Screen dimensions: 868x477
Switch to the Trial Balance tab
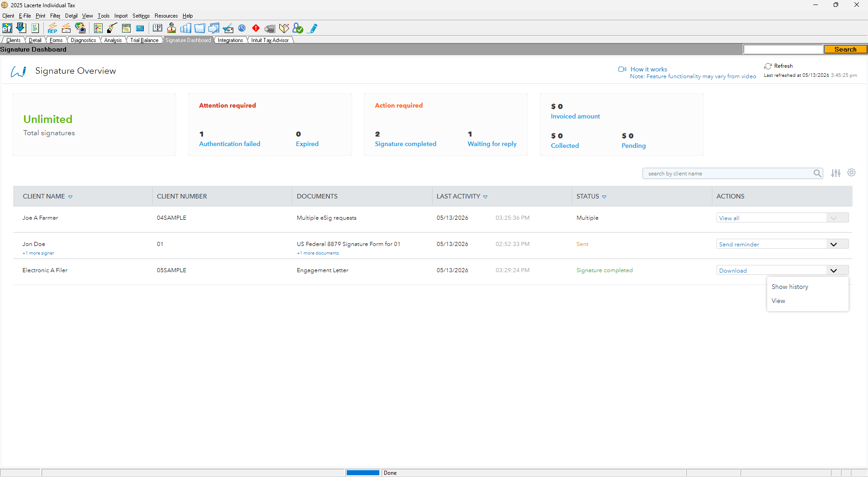pyautogui.click(x=144, y=40)
